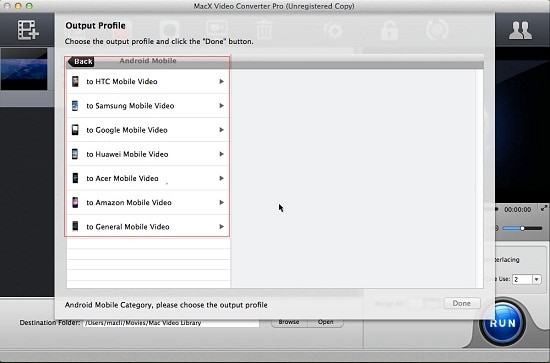Click Open destination folder button

(x=325, y=322)
